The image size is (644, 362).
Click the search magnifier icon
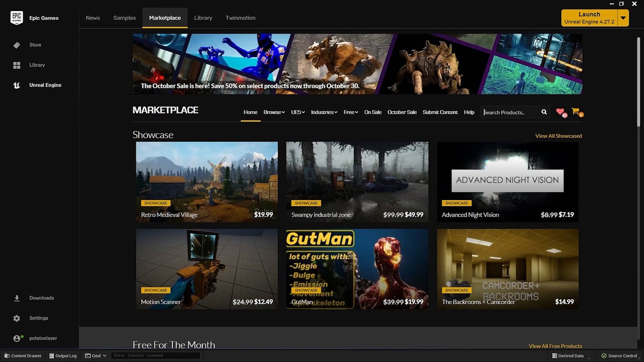544,112
